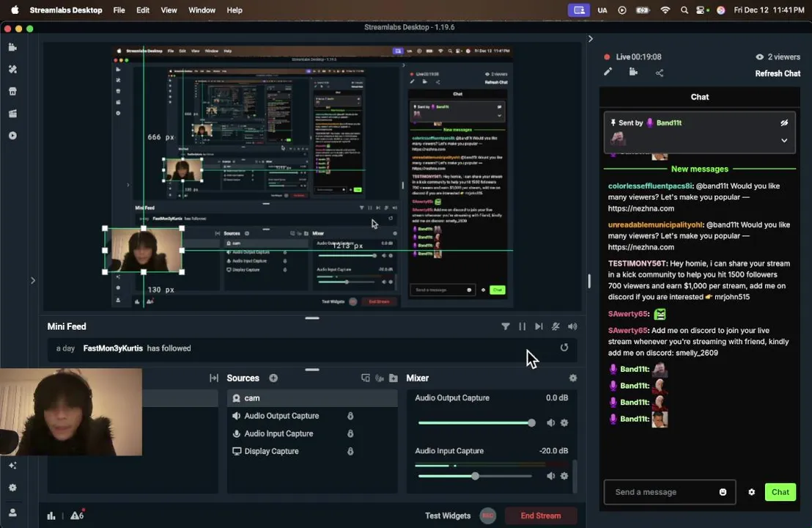
Task: Pause the Mini Feed alert queue
Action: [x=522, y=326]
